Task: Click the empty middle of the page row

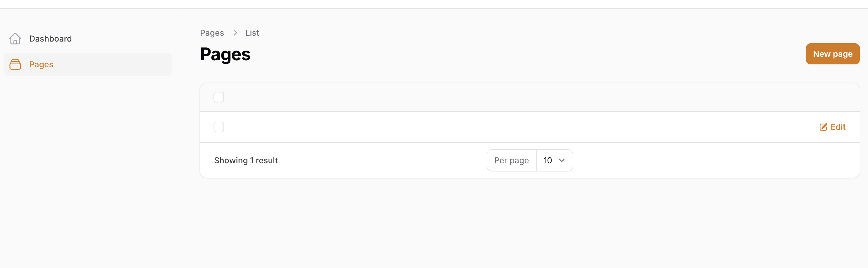Action: click(505, 127)
